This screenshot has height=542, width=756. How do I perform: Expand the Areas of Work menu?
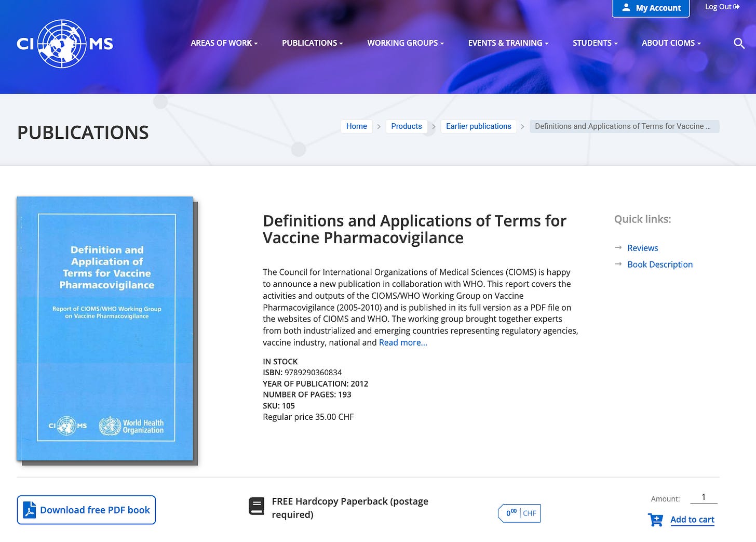point(224,43)
